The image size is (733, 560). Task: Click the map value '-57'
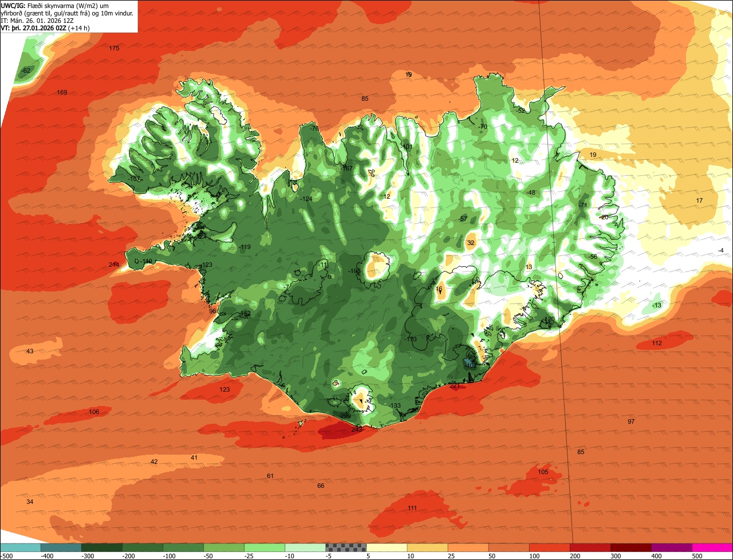tap(463, 219)
